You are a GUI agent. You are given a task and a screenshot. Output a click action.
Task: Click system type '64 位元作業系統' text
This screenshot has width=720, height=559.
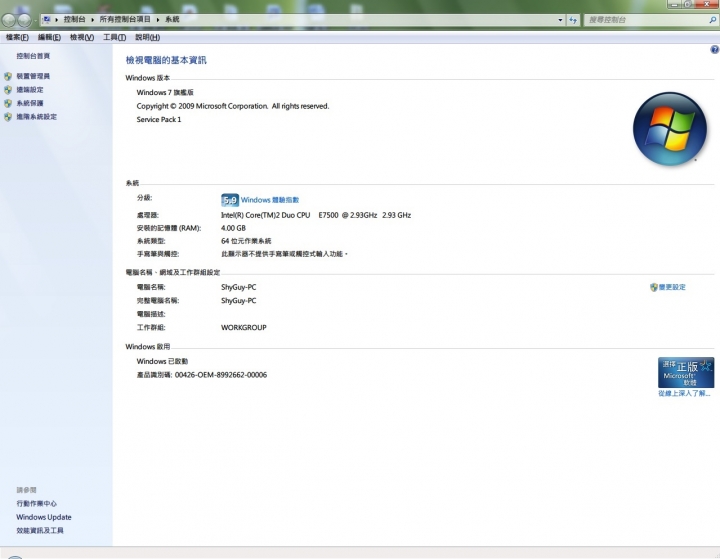246,241
